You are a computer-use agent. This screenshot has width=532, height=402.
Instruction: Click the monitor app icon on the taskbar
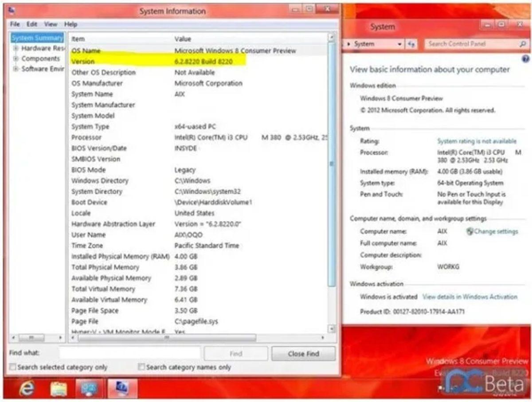(89, 387)
